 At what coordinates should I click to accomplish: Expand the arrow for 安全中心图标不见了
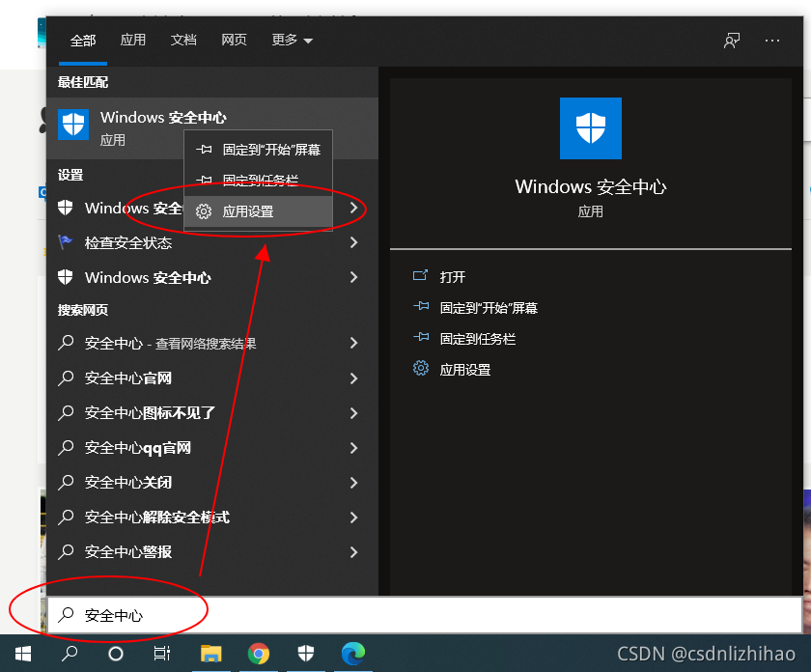point(353,413)
